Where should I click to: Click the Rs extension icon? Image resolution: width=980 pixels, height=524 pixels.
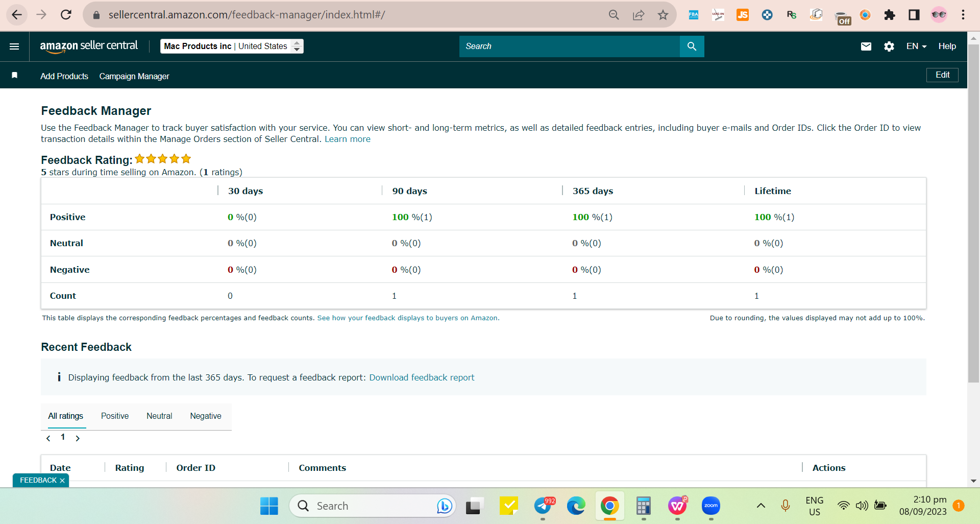(x=791, y=15)
